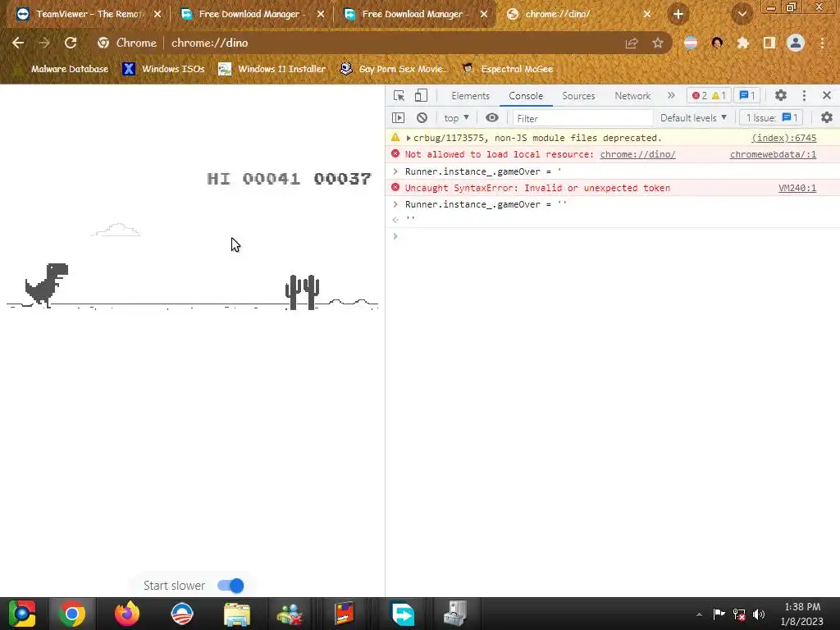Open DevTools settings gear beside issue counter

781,95
